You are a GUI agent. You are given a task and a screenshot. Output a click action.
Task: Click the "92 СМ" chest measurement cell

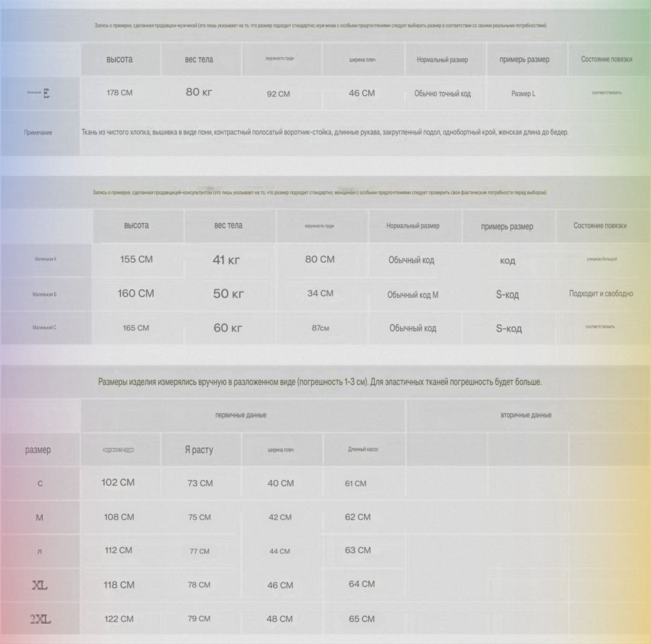coord(278,94)
